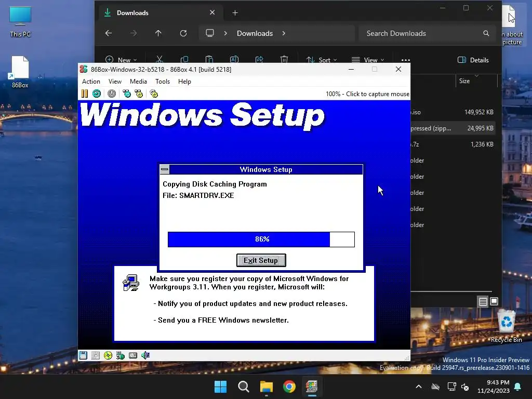532x399 pixels.
Task: Click the 100% - Click to capture mouse status text
Action: point(367,94)
